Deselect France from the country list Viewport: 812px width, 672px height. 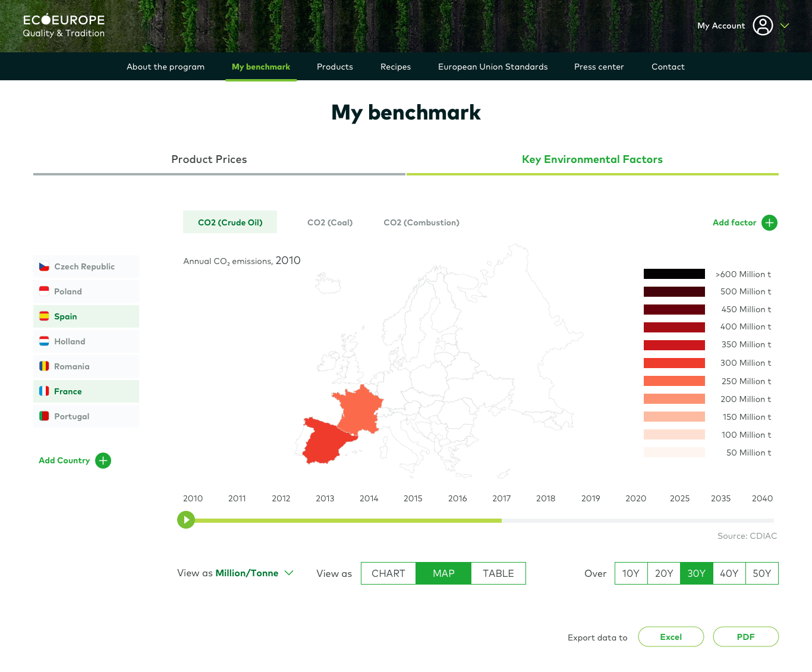pyautogui.click(x=68, y=391)
